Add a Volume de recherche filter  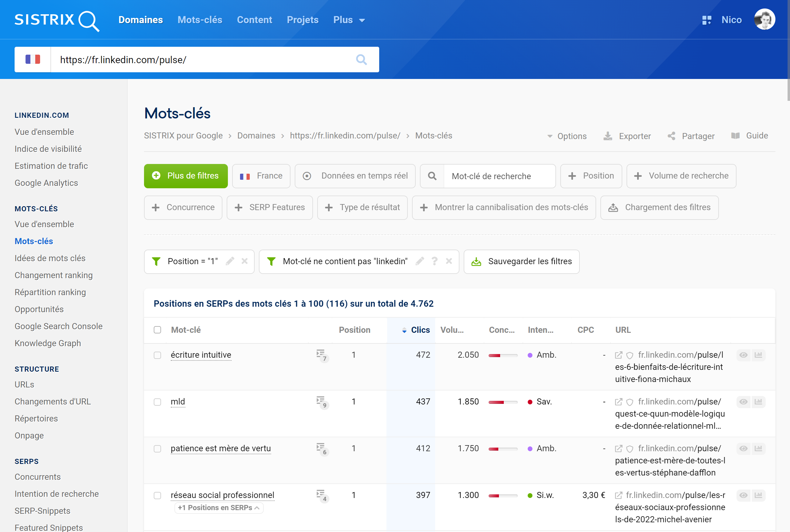pos(681,176)
